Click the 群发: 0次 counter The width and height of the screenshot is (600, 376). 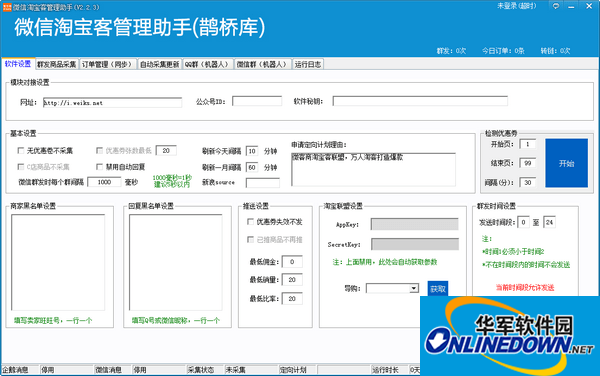451,51
